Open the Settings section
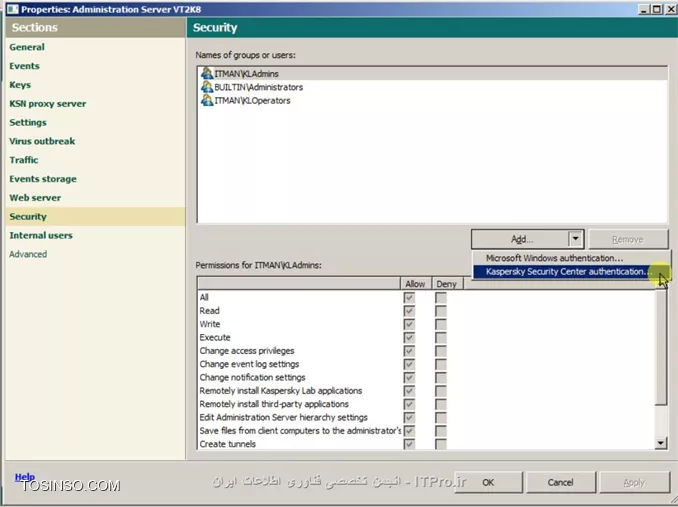Viewport: 678px width, 507px height. [x=28, y=123]
